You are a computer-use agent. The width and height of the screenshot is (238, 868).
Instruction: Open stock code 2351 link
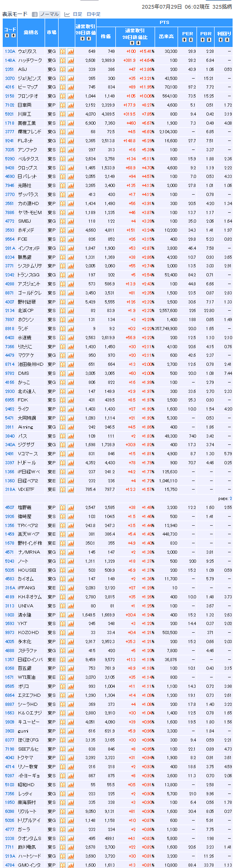[9, 69]
